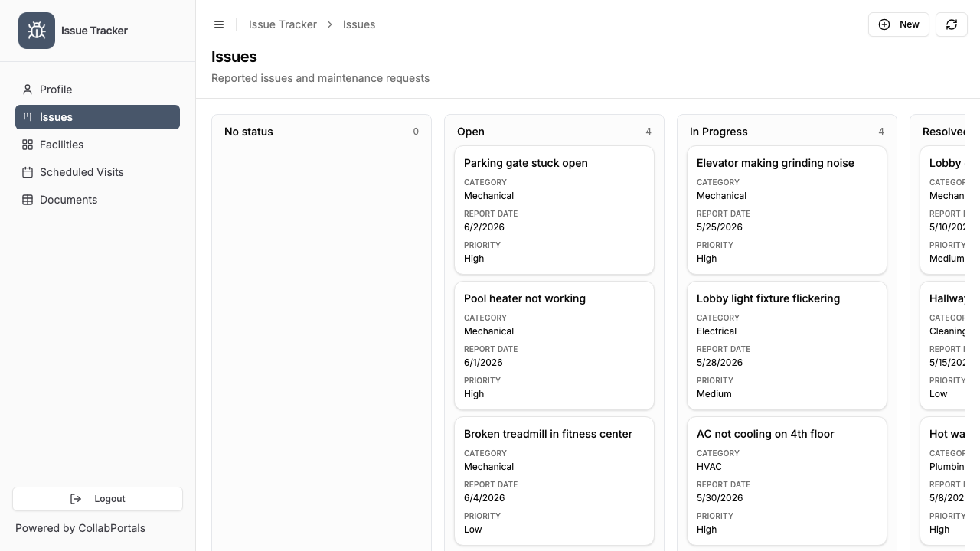Select Issues in the sidebar

click(97, 117)
